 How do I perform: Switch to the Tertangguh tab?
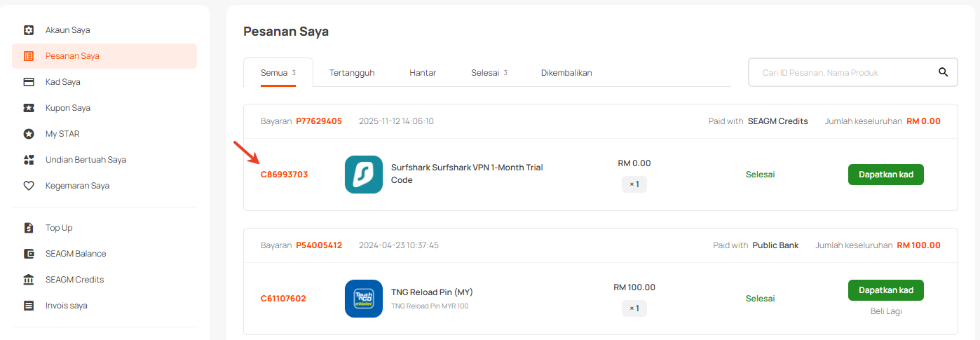click(352, 73)
